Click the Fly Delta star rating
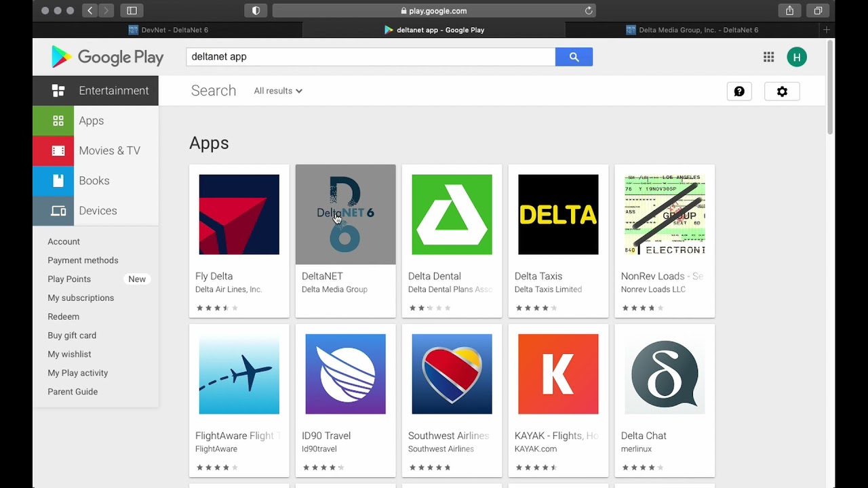The height and width of the screenshot is (488, 868). point(217,308)
